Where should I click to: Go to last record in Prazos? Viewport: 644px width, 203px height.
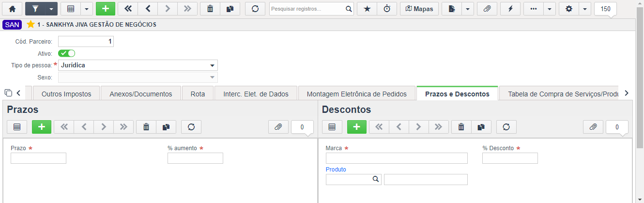(123, 127)
